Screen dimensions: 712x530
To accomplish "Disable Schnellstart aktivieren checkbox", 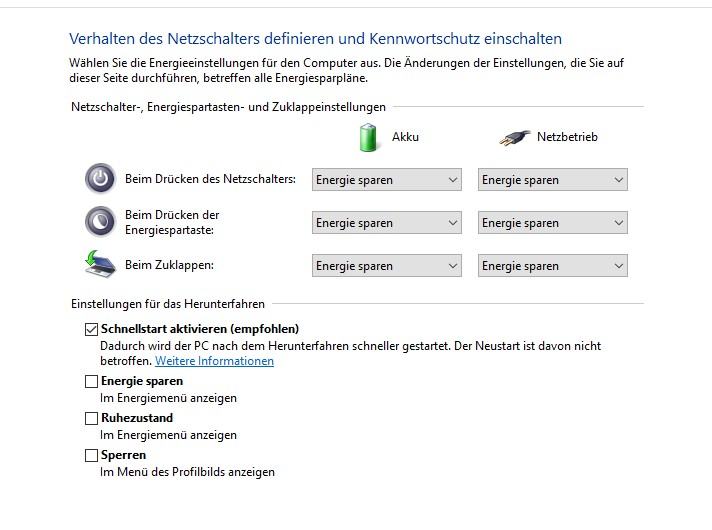I will tap(91, 329).
